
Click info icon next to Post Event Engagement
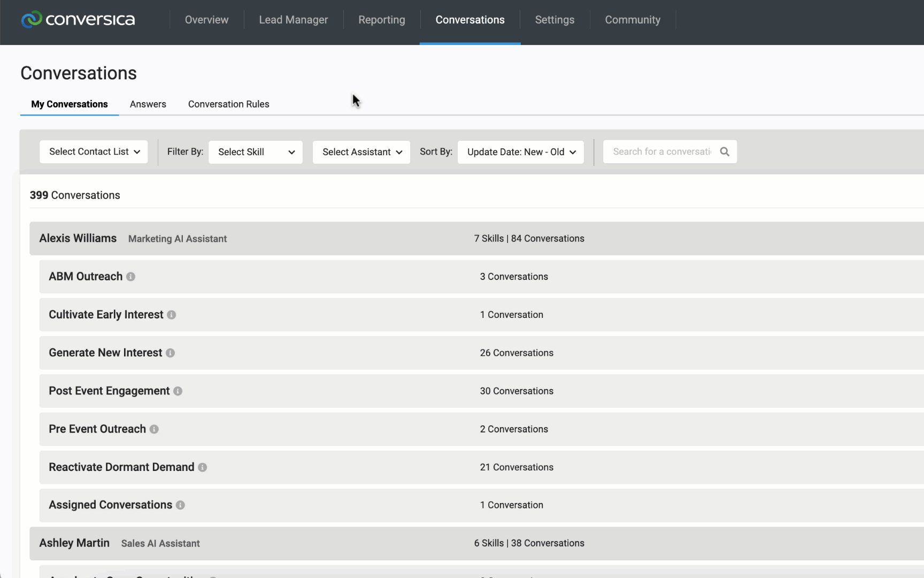click(178, 391)
